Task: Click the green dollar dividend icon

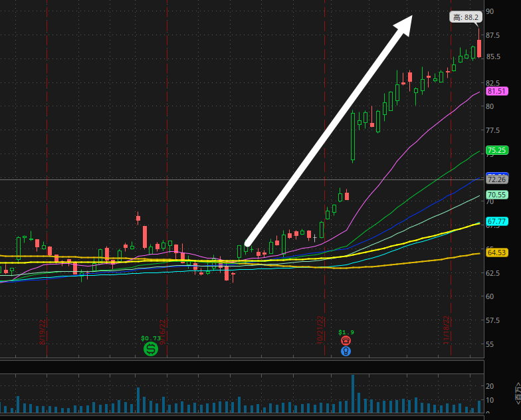Action: [x=151, y=349]
